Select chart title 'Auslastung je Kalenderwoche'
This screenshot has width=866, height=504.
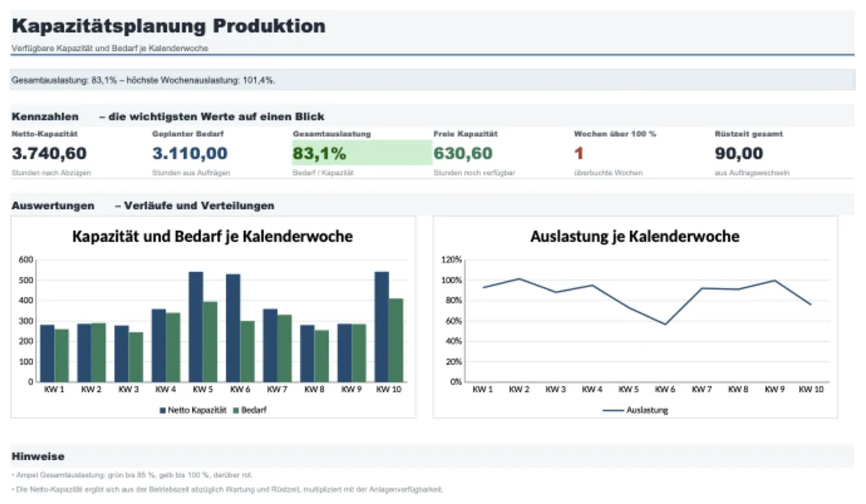click(634, 236)
